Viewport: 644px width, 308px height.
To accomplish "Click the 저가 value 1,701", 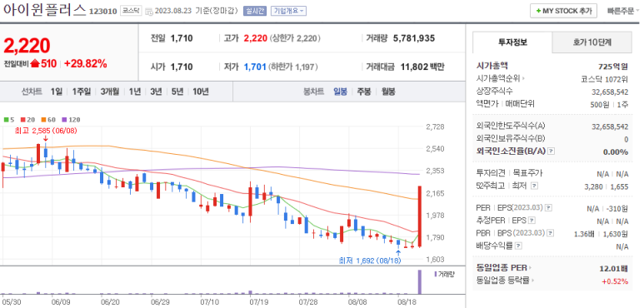I will (255, 67).
